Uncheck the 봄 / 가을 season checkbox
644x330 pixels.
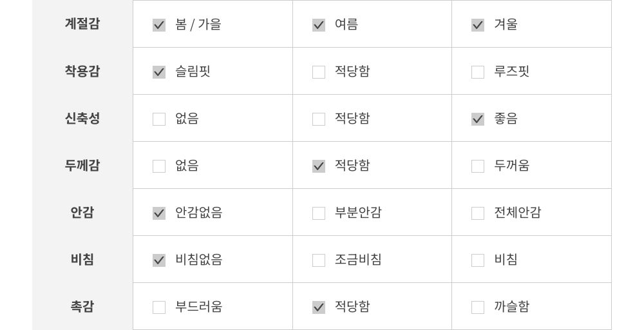point(159,25)
